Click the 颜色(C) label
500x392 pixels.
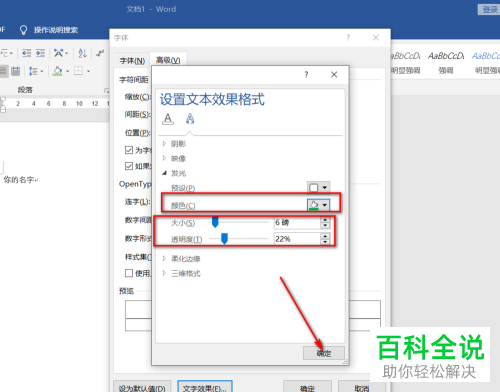(x=183, y=206)
